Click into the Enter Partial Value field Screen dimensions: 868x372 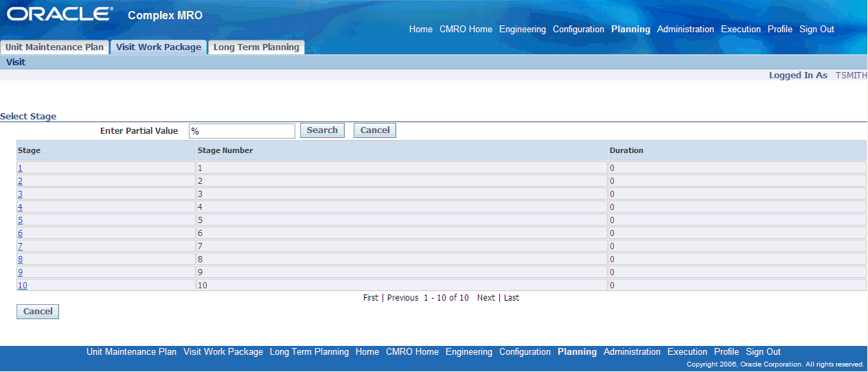(242, 131)
